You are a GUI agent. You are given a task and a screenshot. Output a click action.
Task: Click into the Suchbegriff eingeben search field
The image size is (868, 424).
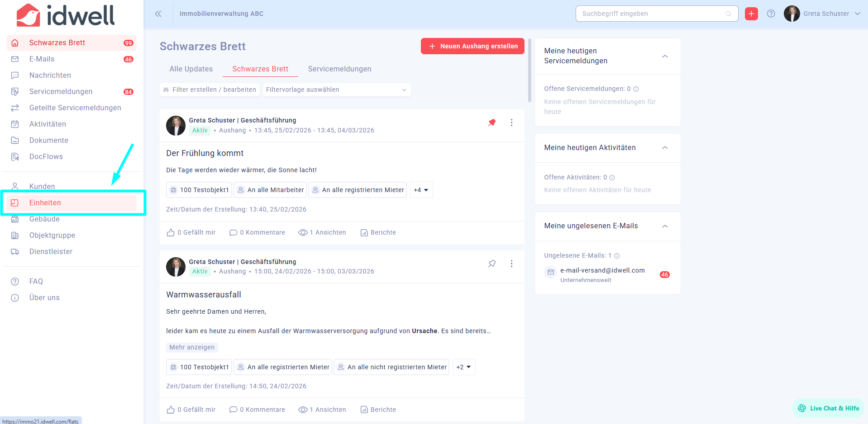coord(657,14)
